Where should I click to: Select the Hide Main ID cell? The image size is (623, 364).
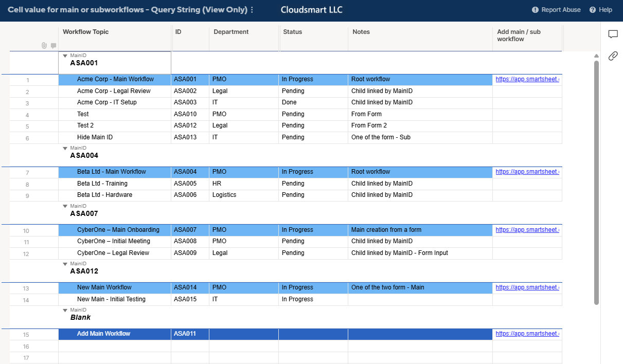click(x=115, y=137)
